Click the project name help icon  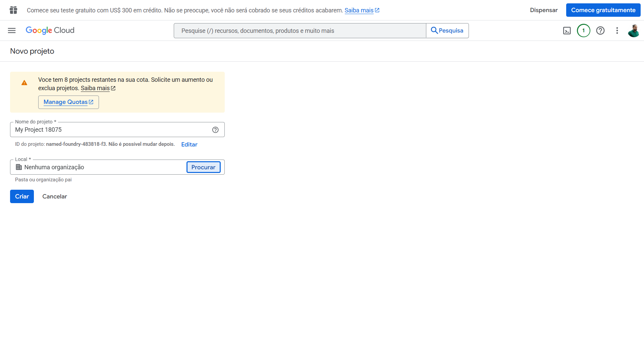point(215,130)
